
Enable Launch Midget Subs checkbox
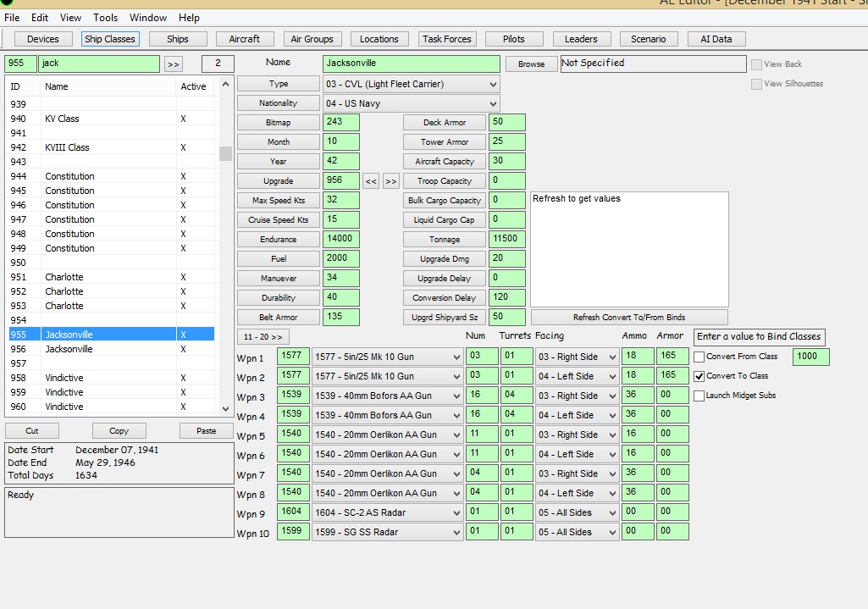coord(699,396)
